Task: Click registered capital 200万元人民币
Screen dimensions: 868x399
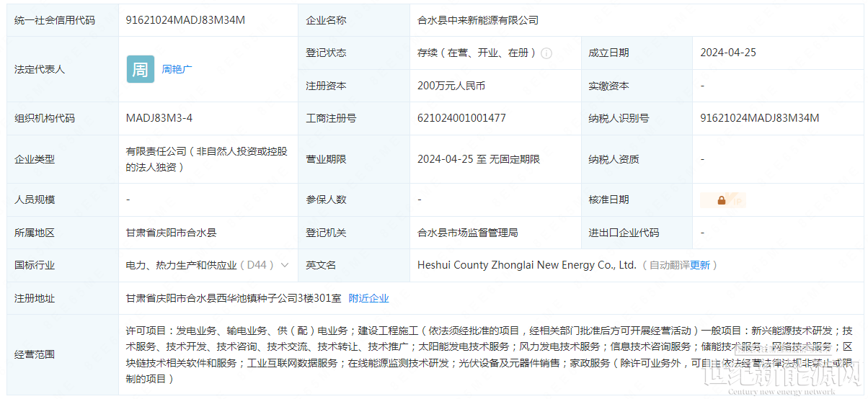Action: pyautogui.click(x=451, y=86)
